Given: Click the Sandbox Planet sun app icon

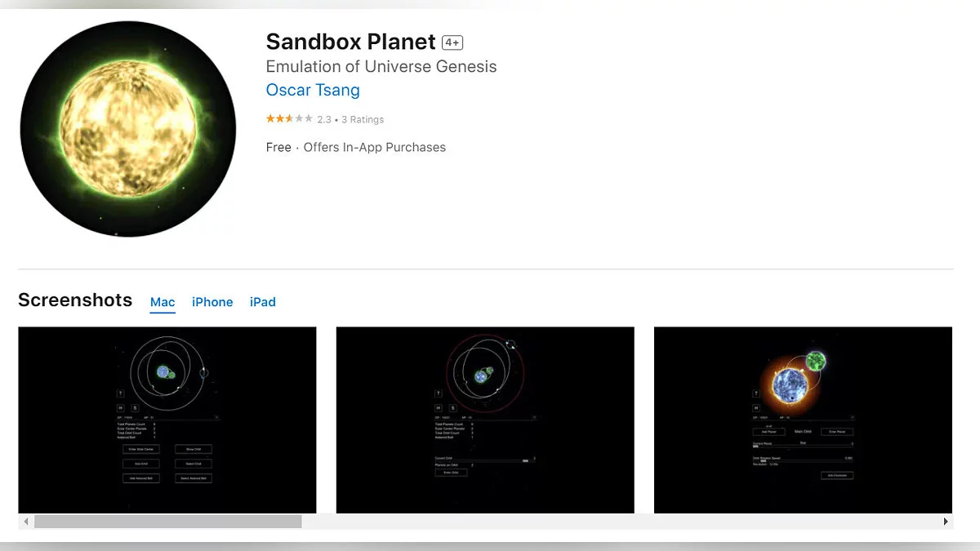Looking at the screenshot, I should [x=128, y=129].
